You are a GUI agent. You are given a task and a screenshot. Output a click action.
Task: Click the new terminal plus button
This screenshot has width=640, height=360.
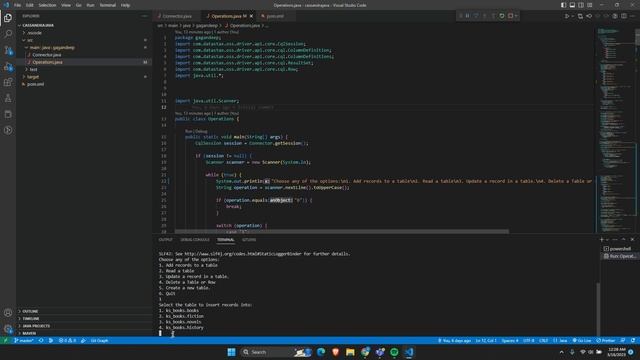pos(601,240)
